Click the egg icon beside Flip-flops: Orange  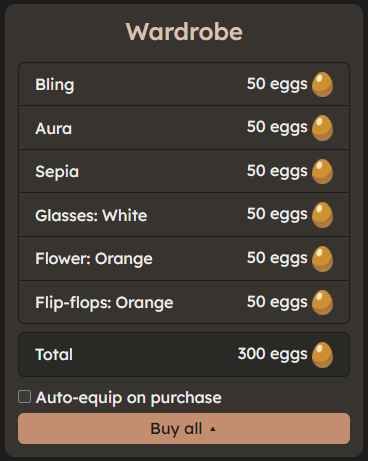click(322, 303)
